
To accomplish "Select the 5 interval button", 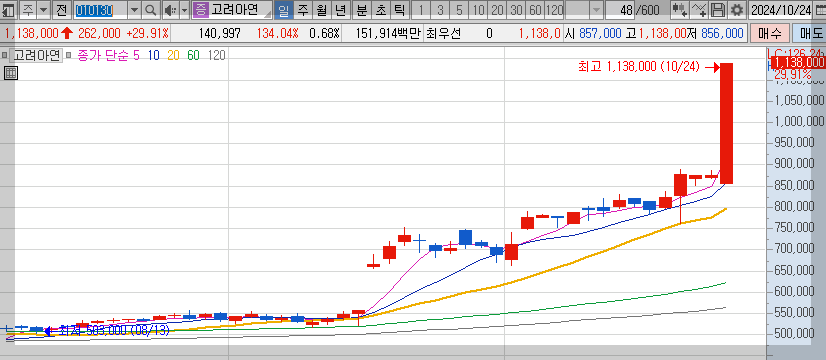I will point(459,9).
